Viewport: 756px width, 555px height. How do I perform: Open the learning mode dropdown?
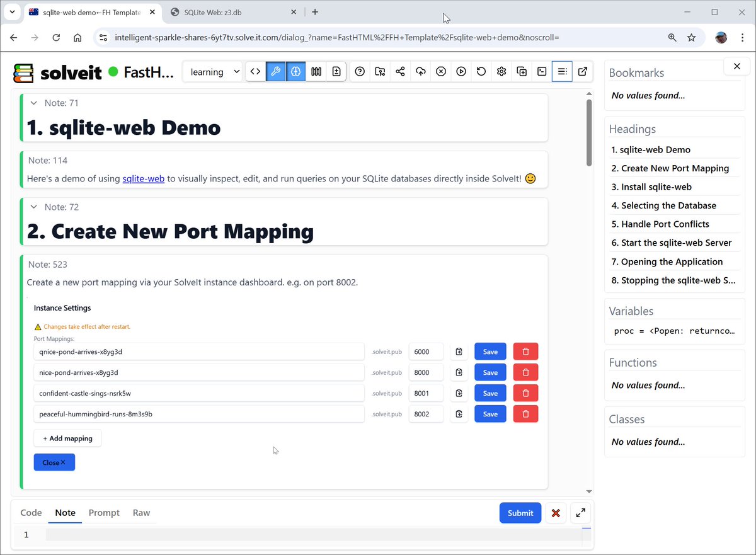[214, 72]
